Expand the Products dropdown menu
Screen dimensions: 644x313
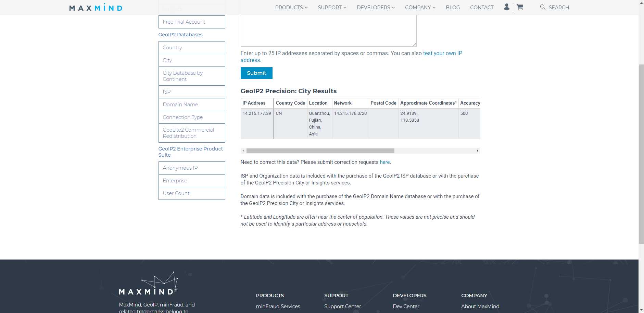(x=291, y=7)
